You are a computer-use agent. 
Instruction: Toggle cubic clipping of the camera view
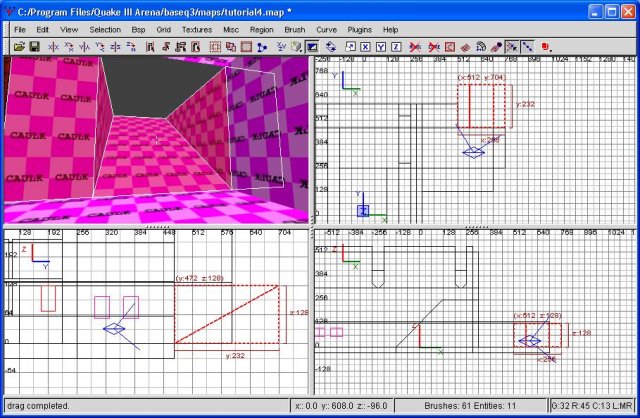pos(312,47)
